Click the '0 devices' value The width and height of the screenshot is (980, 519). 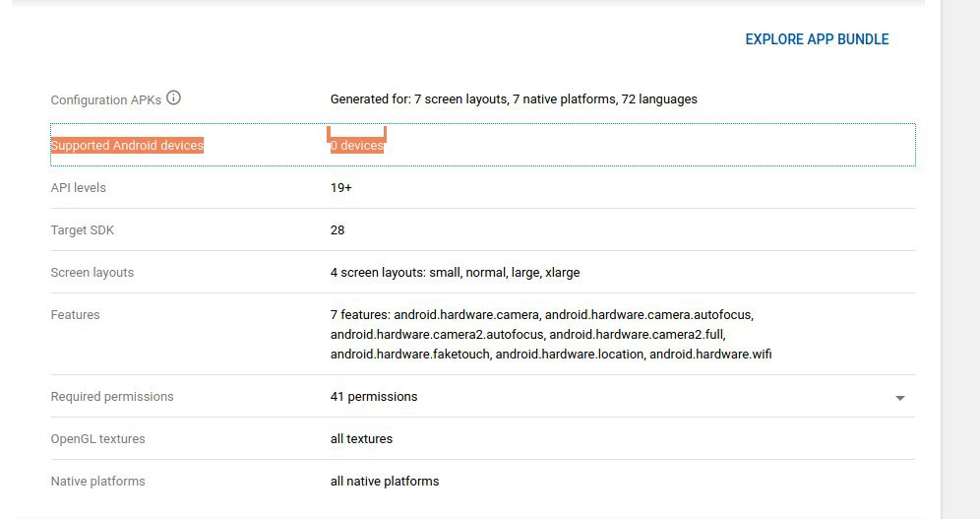(357, 146)
